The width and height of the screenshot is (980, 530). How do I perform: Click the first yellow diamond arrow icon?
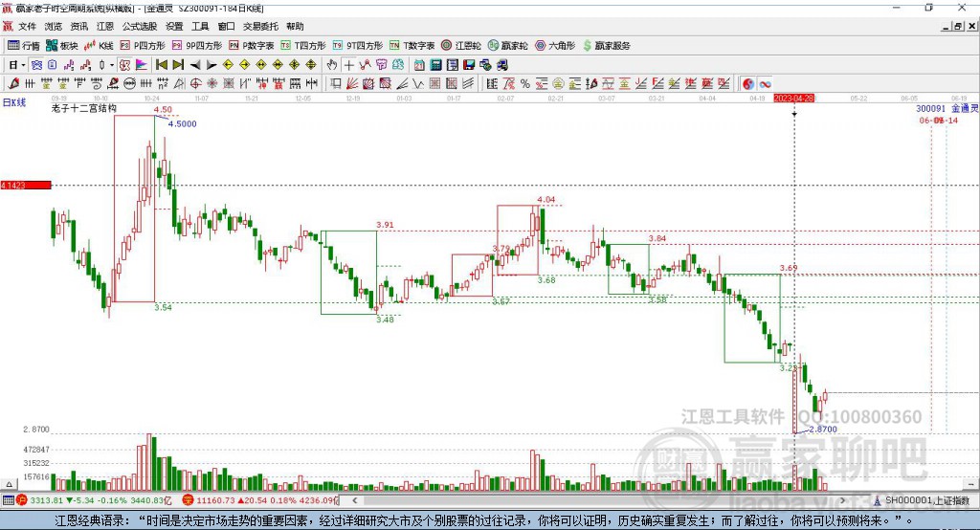tap(228, 65)
